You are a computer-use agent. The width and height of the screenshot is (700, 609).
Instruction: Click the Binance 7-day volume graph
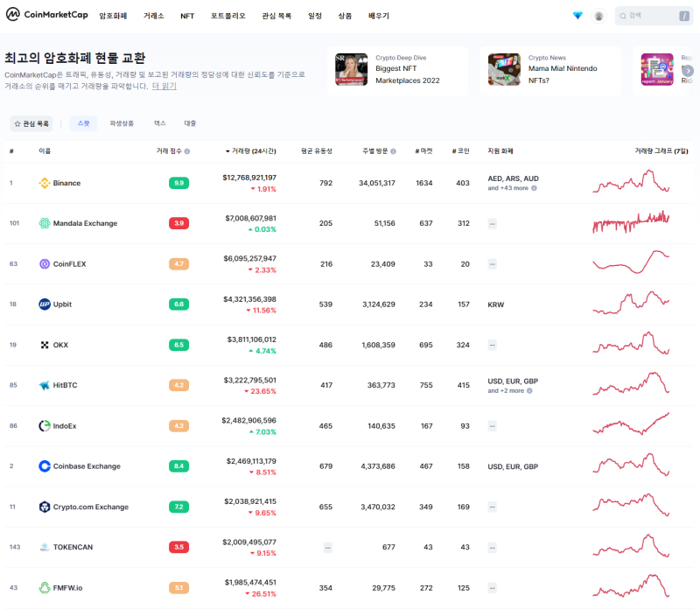click(631, 181)
